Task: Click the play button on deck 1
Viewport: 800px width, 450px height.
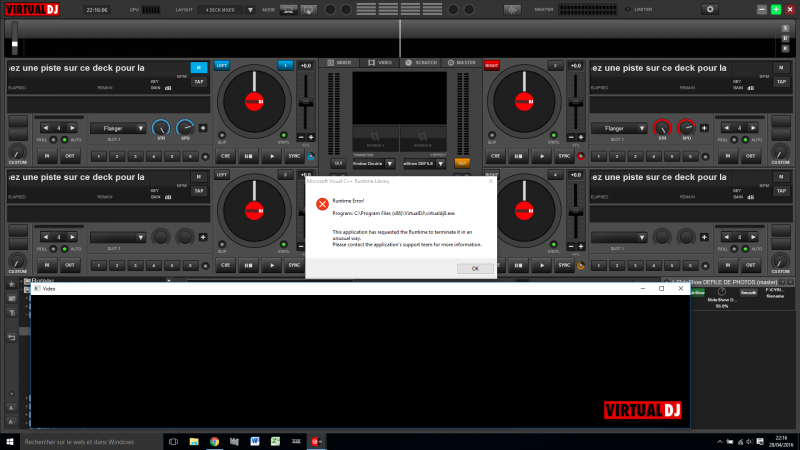Action: [x=272, y=156]
